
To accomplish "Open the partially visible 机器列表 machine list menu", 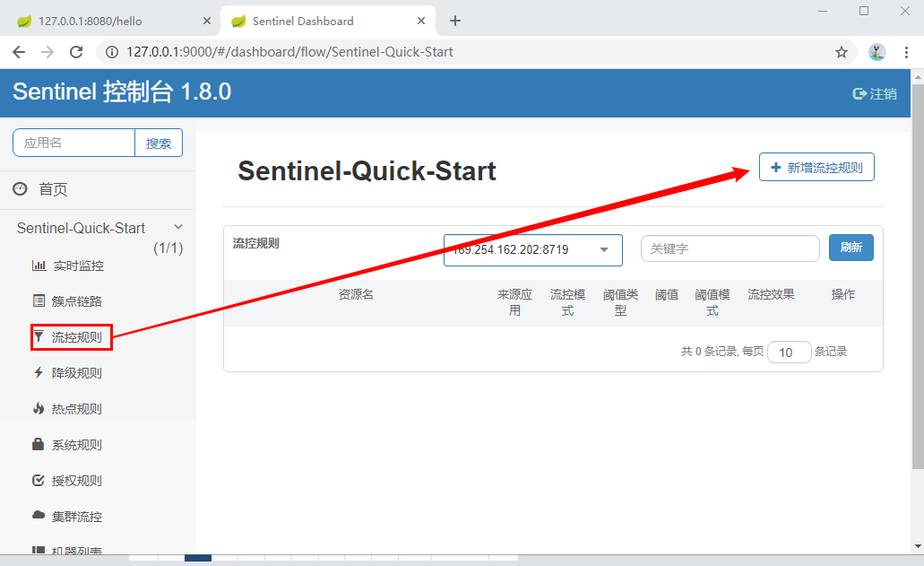I will pos(67,550).
